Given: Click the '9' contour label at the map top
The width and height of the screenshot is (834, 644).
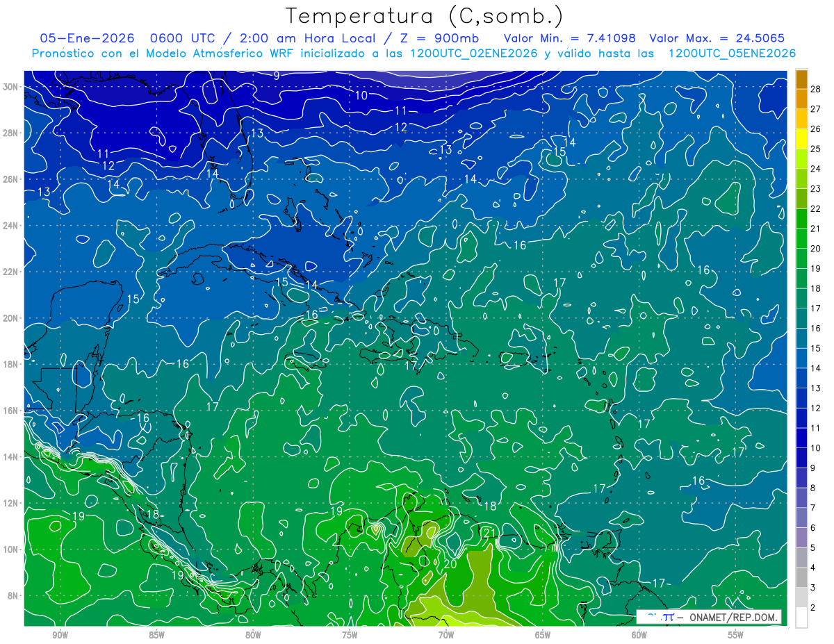Looking at the screenshot, I should click(277, 76).
